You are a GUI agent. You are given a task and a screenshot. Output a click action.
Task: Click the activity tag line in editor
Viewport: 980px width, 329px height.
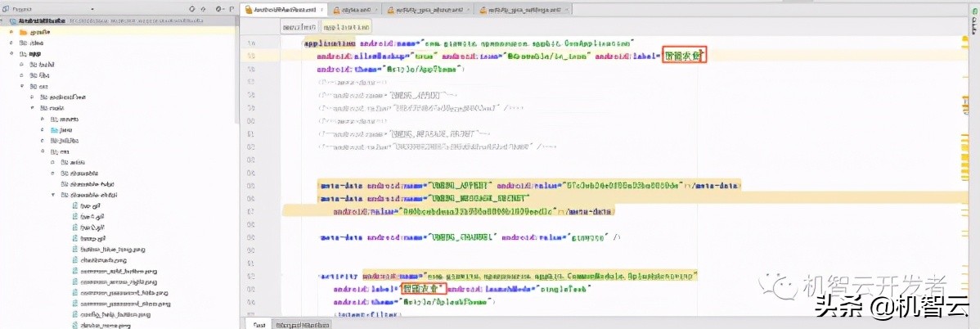point(508,276)
